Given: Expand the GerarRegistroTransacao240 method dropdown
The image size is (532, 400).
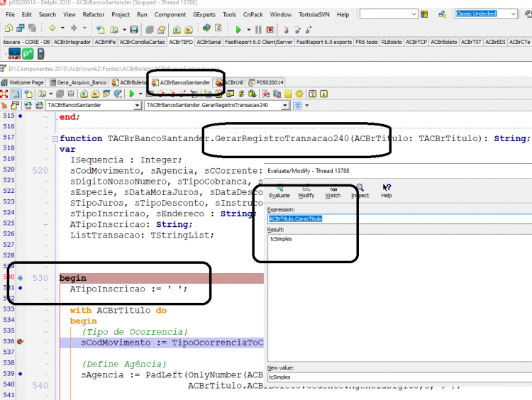Looking at the screenshot, I should (x=285, y=106).
